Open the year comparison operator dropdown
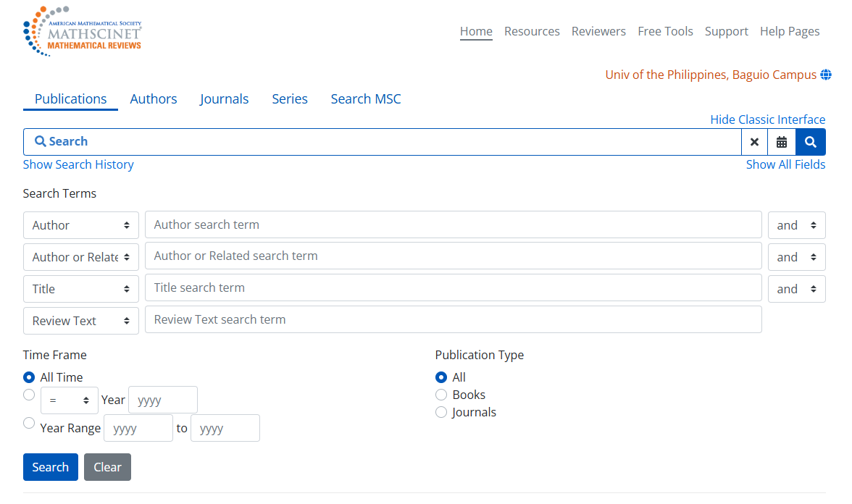Image resolution: width=852 pixels, height=504 pixels. point(70,400)
